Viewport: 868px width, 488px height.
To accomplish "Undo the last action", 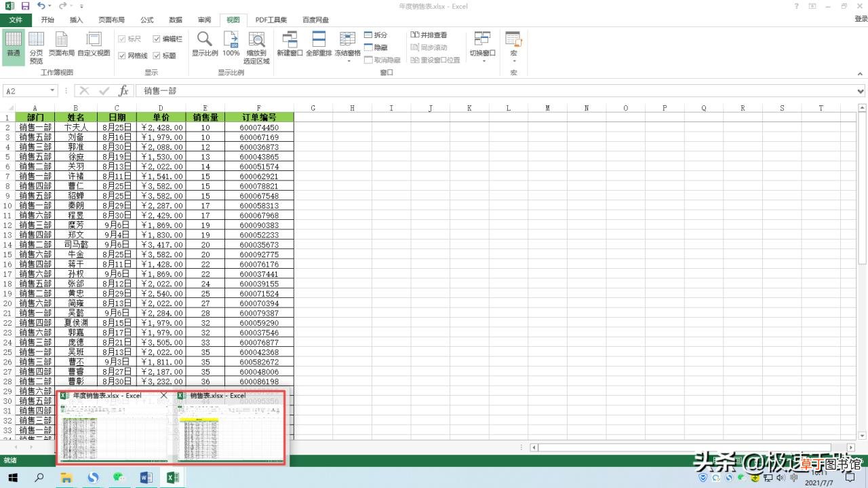I will pyautogui.click(x=42, y=6).
